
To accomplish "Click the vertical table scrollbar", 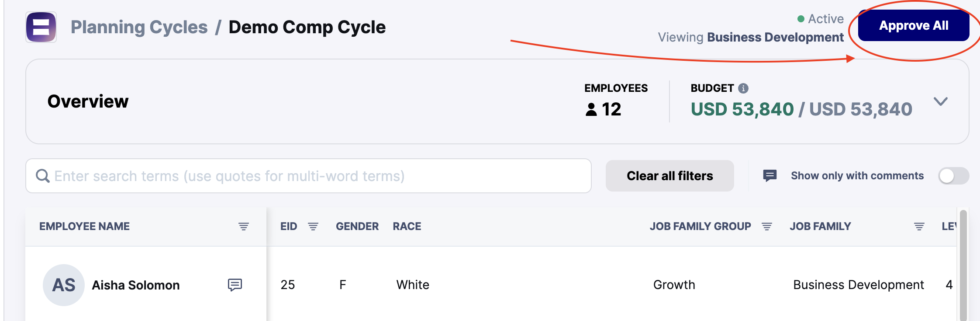I will click(963, 265).
